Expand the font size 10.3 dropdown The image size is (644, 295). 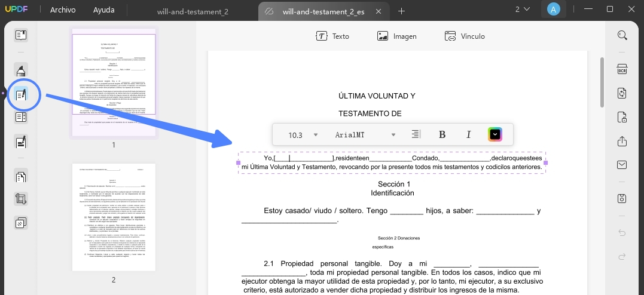tap(316, 134)
